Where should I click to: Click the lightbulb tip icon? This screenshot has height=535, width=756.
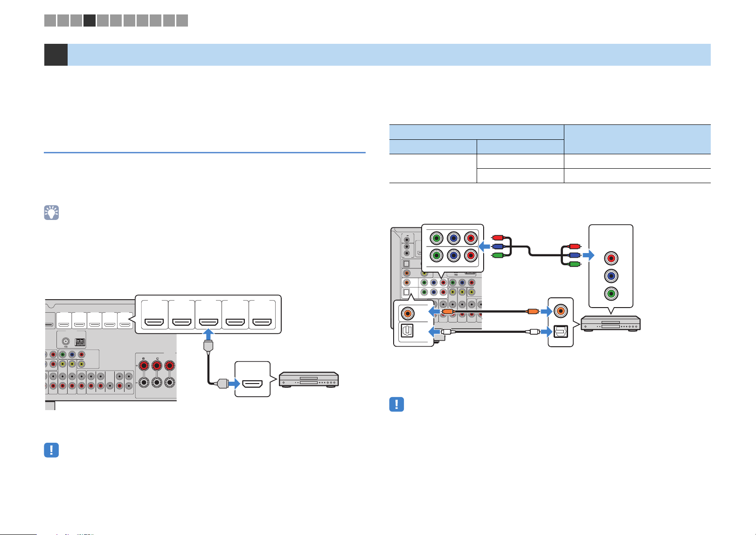click(51, 213)
